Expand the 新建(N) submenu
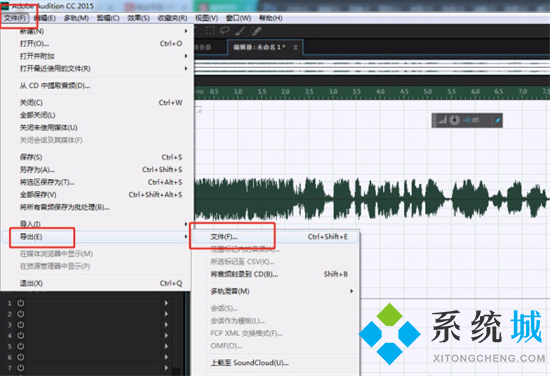 point(97,31)
